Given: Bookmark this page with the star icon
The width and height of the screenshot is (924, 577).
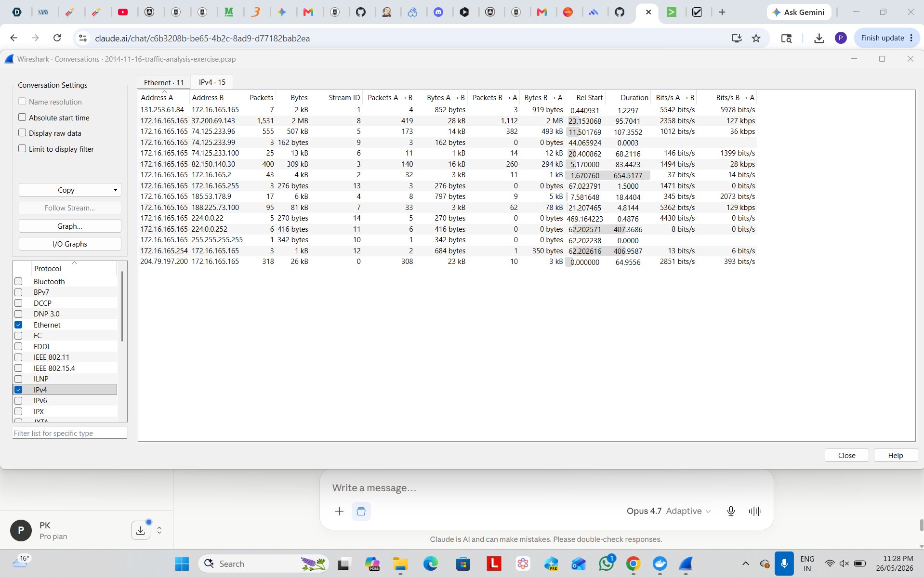Looking at the screenshot, I should 756,38.
